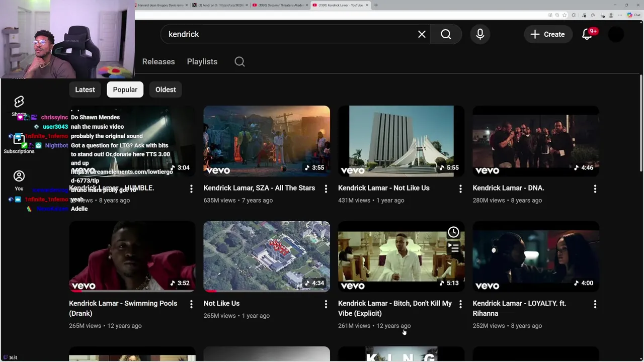Open the Swimming Pools (Drank) thumbnail
The height and width of the screenshot is (362, 644).
132,256
